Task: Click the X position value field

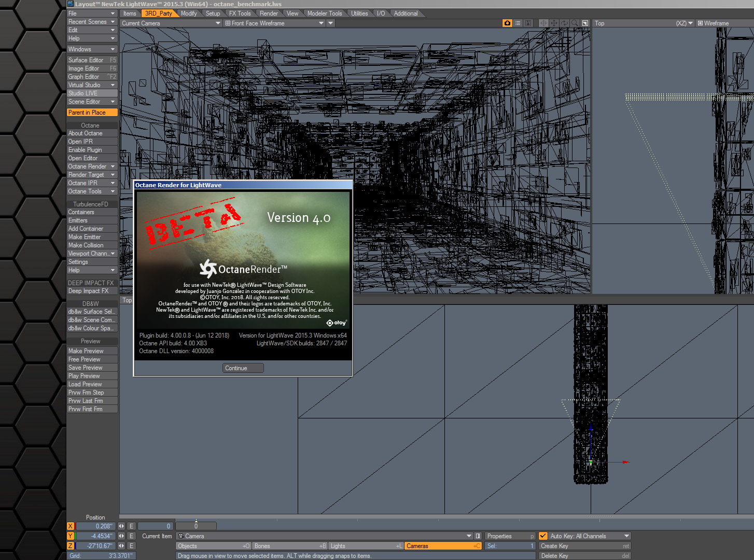Action: [x=96, y=526]
